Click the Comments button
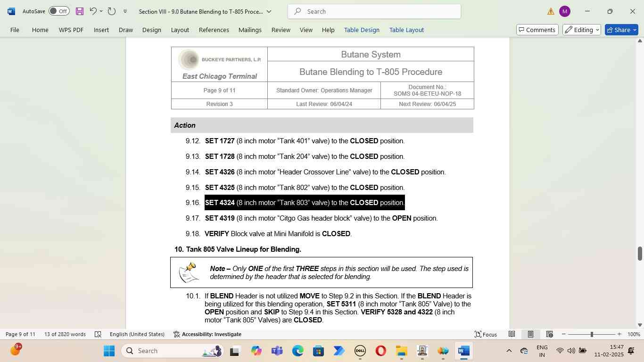Image resolution: width=644 pixels, height=362 pixels. 537,30
